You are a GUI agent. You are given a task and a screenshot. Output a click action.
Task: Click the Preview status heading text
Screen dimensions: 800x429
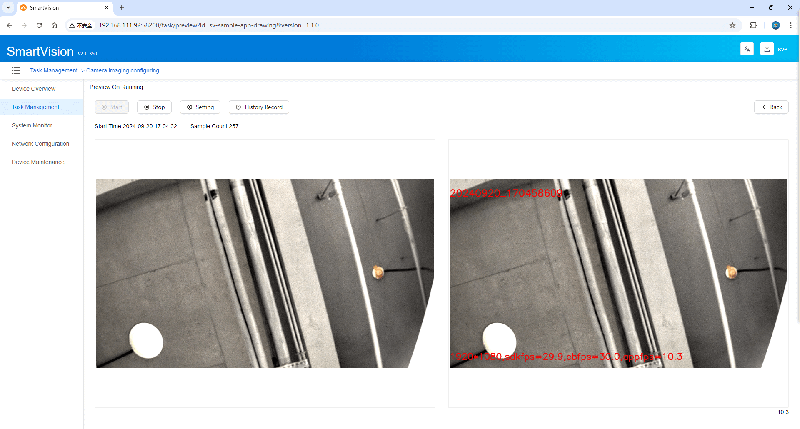[x=117, y=87]
